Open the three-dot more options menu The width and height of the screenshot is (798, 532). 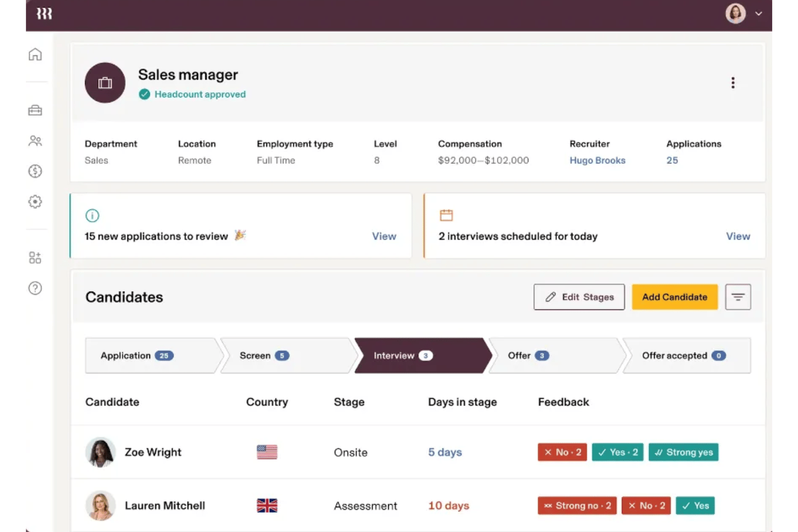coord(733,82)
